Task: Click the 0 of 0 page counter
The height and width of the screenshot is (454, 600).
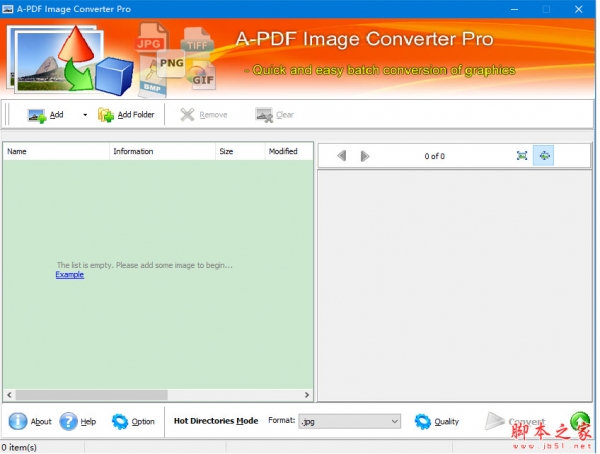Action: (x=434, y=156)
